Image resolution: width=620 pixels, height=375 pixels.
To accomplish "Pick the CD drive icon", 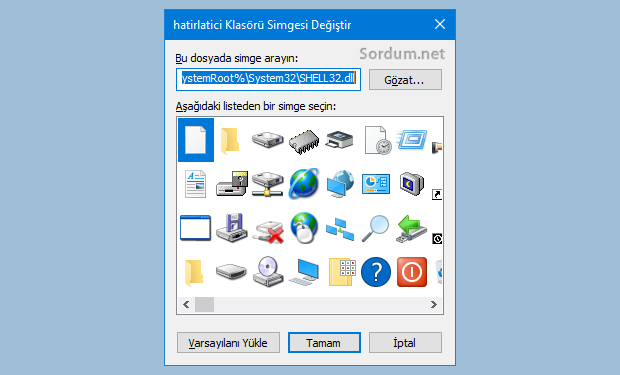I will pos(268,272).
